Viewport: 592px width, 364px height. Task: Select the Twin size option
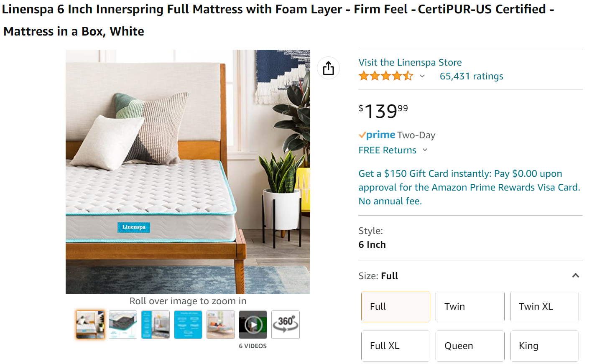click(470, 306)
